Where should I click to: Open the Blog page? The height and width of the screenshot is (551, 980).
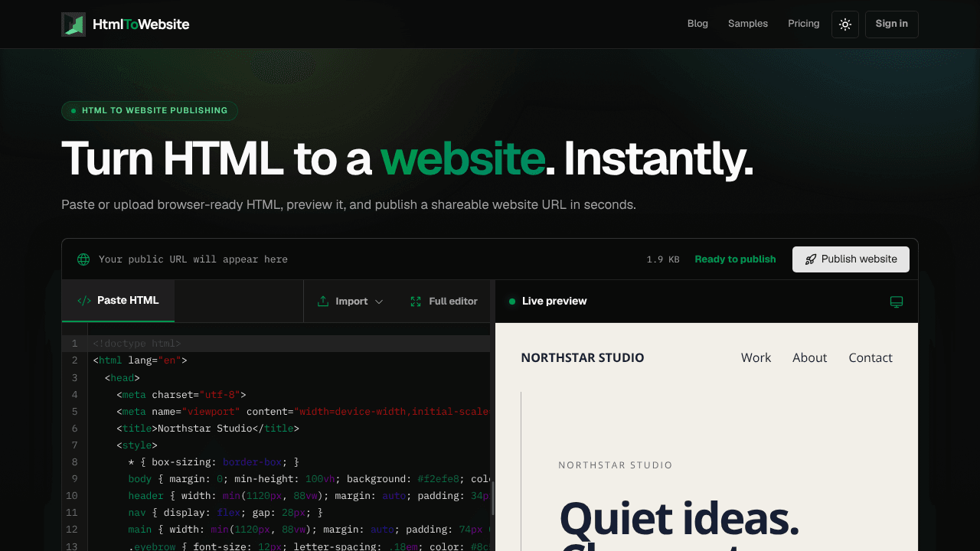click(697, 24)
